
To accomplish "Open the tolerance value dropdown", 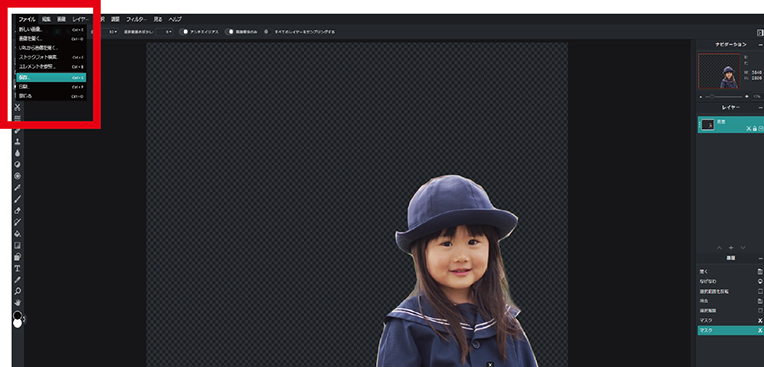I will point(113,32).
